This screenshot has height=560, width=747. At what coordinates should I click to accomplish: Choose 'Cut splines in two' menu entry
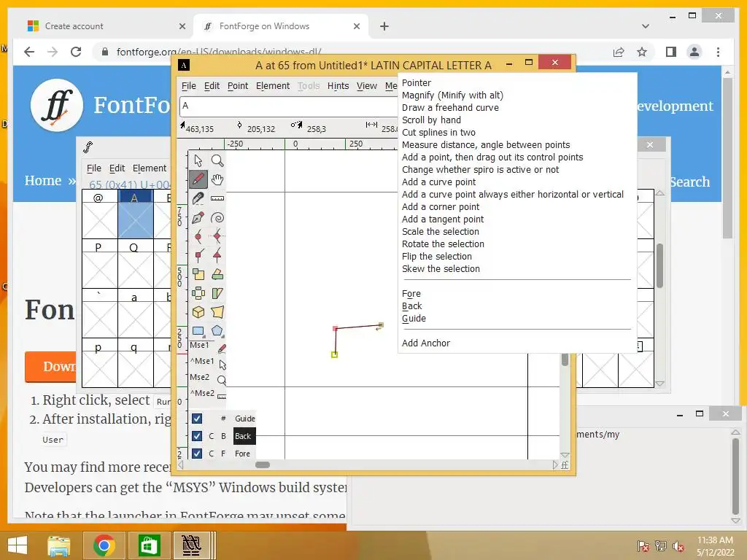pos(438,133)
